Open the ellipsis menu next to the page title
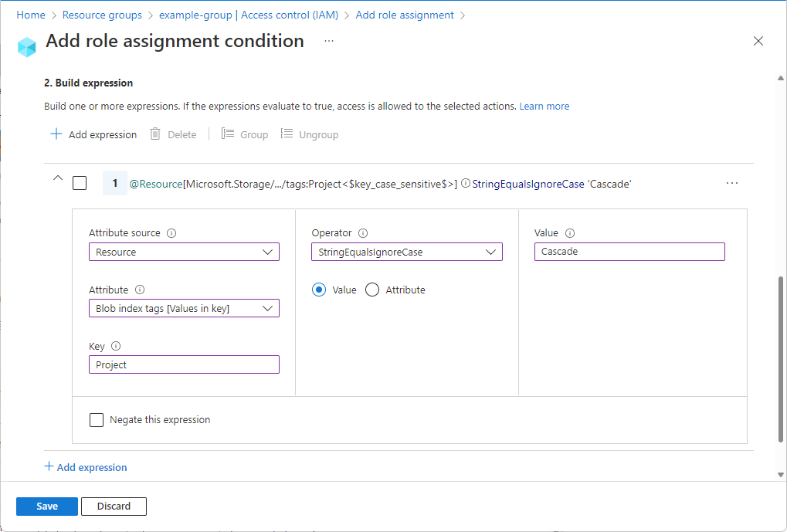 pos(329,42)
